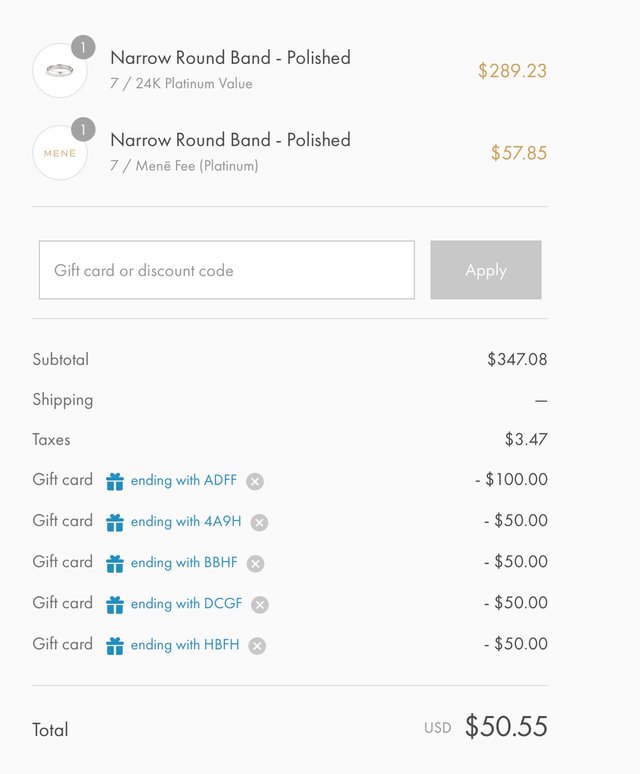Focus the gift card or discount code field
Viewport: 640px width, 774px height.
click(x=227, y=270)
